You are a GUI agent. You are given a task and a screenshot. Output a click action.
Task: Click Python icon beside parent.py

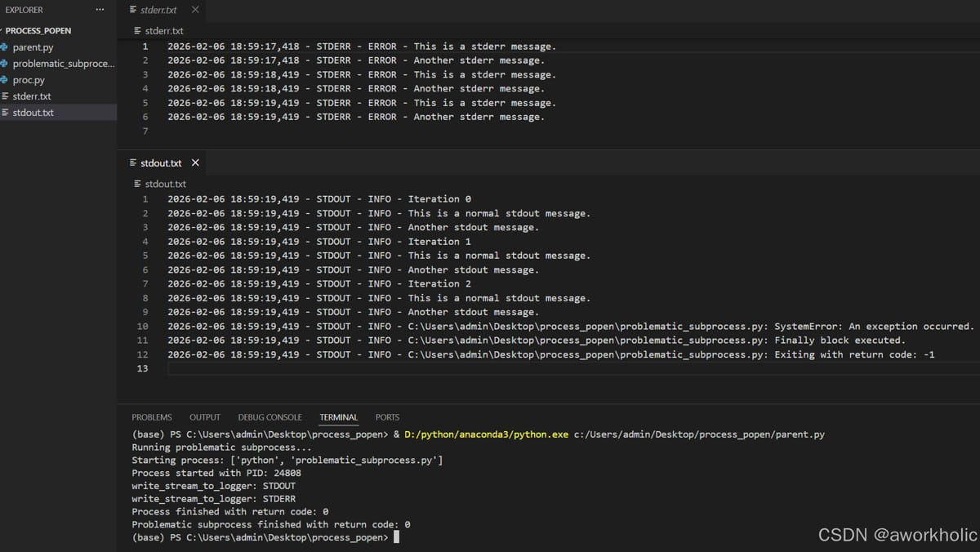[5, 47]
